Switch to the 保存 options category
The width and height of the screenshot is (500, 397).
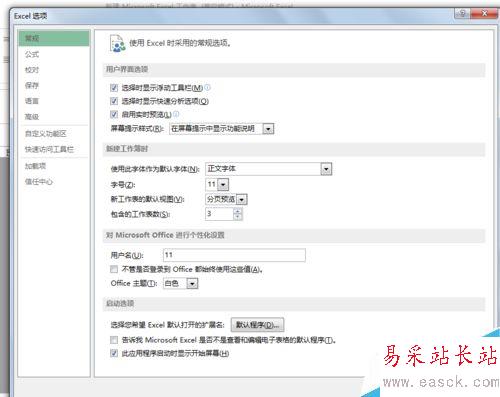click(32, 86)
